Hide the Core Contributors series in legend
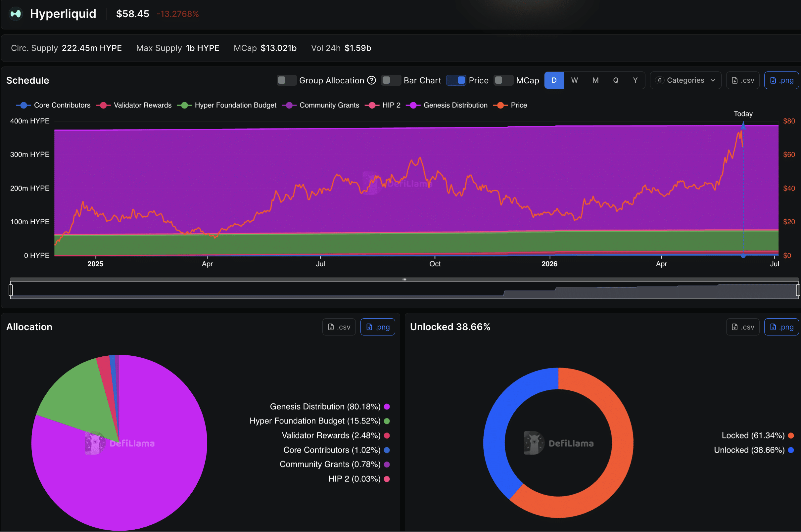 click(53, 105)
